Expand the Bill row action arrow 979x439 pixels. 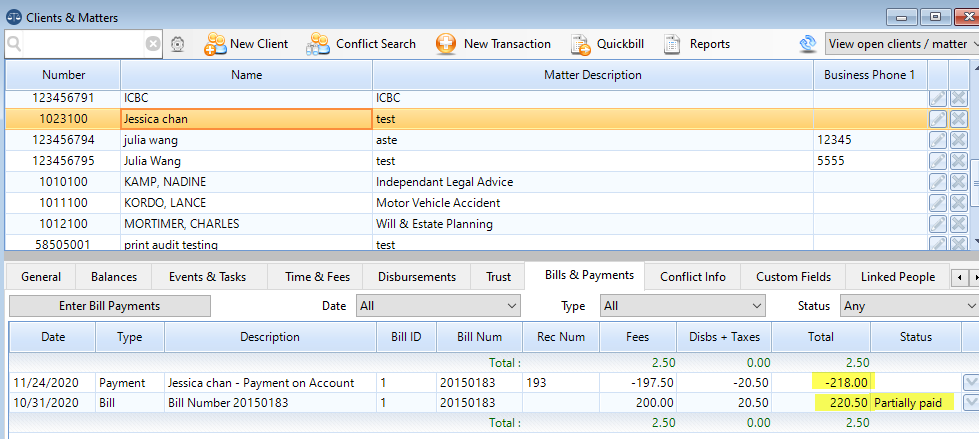pos(970,403)
